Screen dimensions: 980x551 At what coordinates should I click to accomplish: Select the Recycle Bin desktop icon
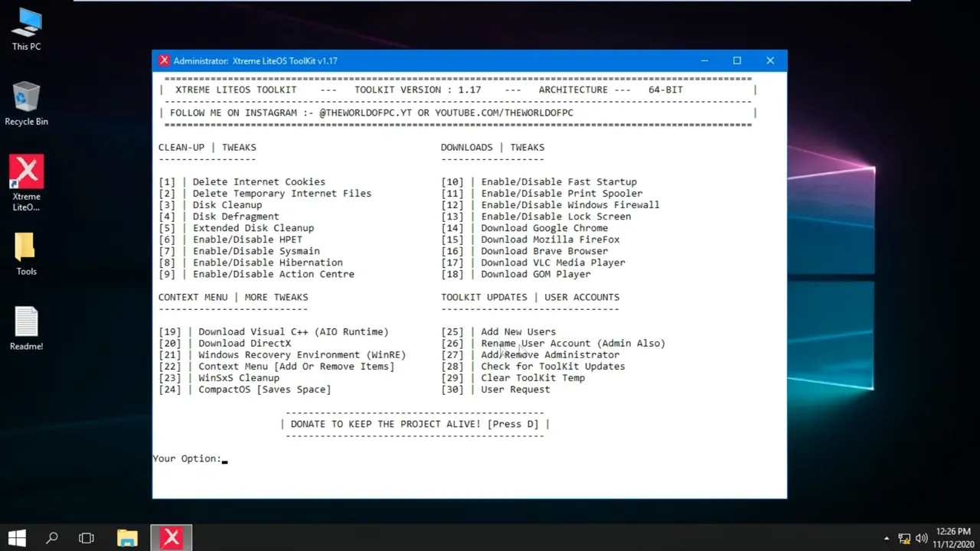point(26,104)
